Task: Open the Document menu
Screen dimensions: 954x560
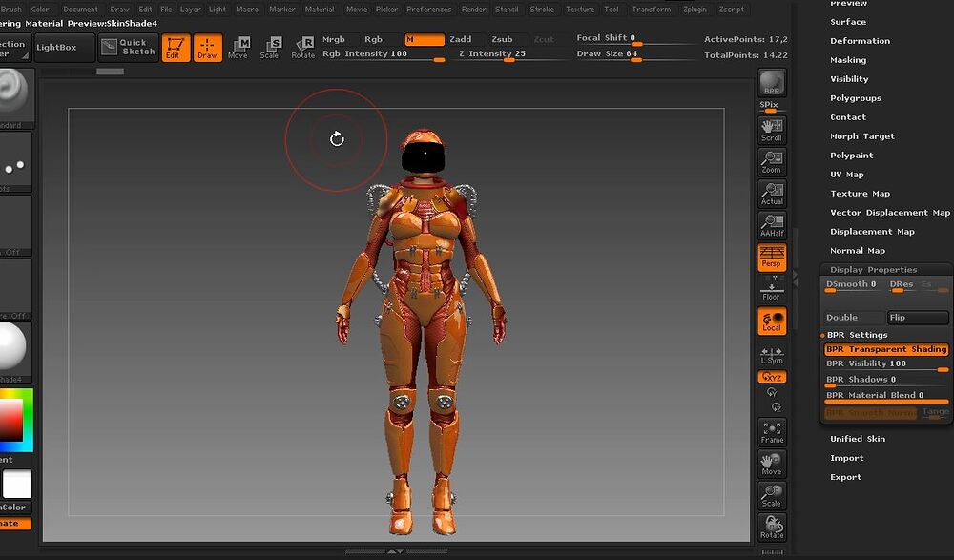Action: 80,10
